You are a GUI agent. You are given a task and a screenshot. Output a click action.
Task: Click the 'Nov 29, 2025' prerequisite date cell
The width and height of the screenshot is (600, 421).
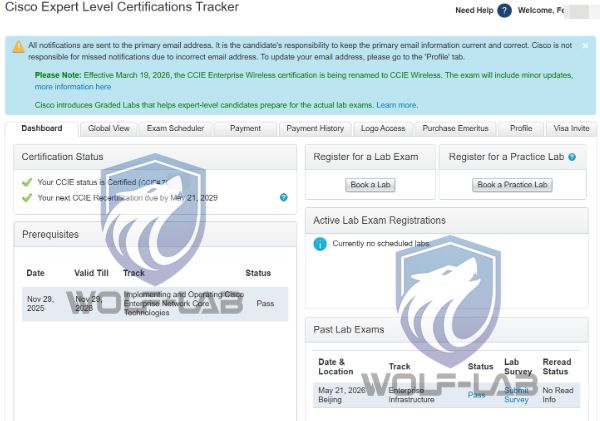40,304
